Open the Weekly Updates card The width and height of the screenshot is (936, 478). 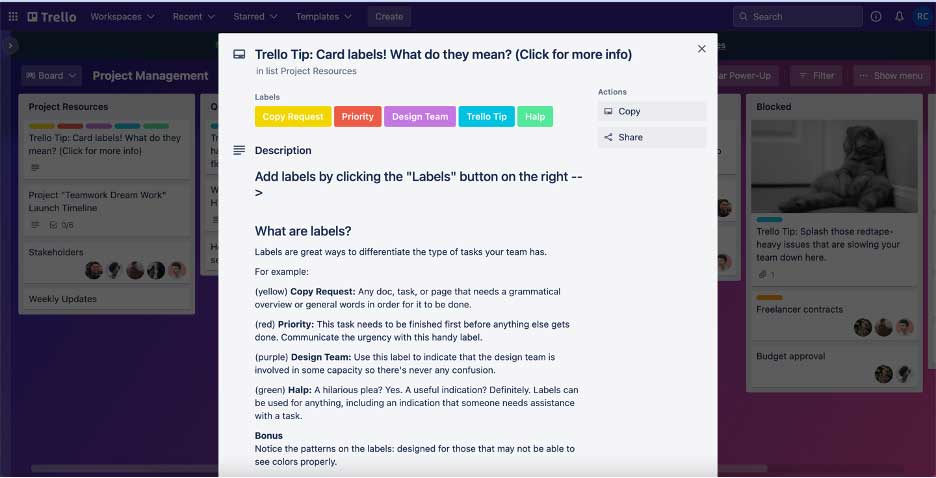106,299
